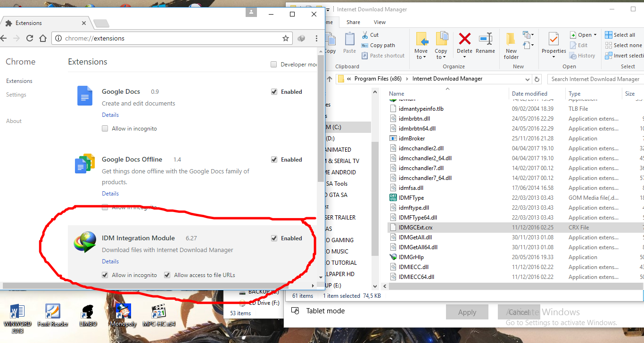Expand Open button dropdown arrow
This screenshot has height=343, width=644.
tap(595, 35)
